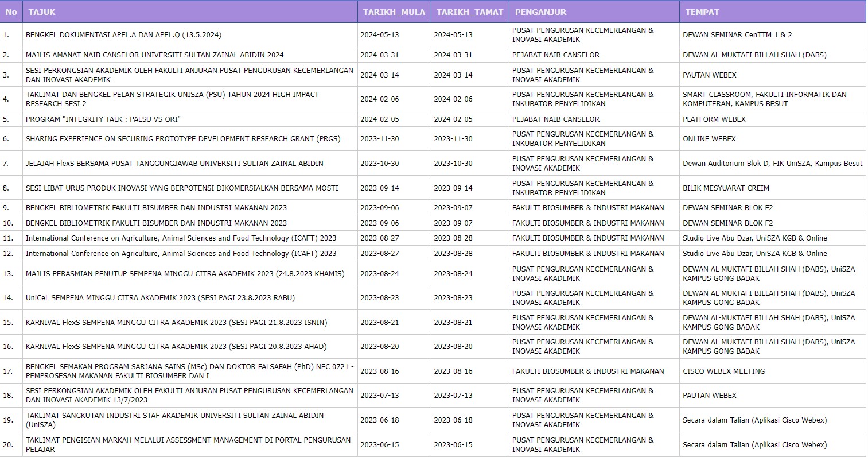Click JELAJAH FlexS BERSAMA PUSAT TANGGUNGJAWAB title

click(x=174, y=164)
